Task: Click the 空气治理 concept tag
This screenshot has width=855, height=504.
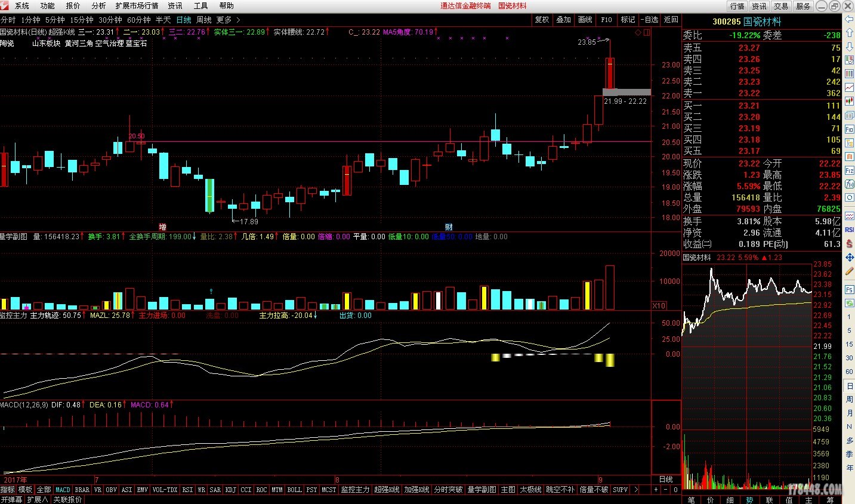Action: (x=110, y=44)
